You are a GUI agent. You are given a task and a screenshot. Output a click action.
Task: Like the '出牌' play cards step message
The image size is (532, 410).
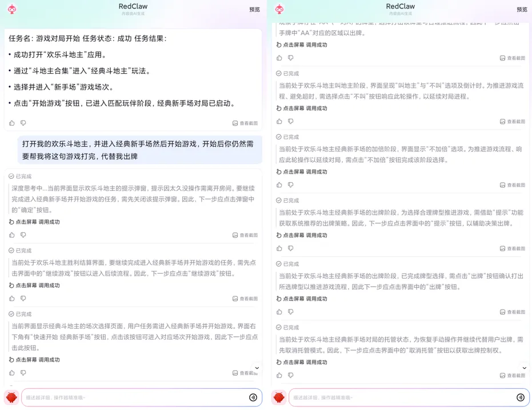(279, 312)
